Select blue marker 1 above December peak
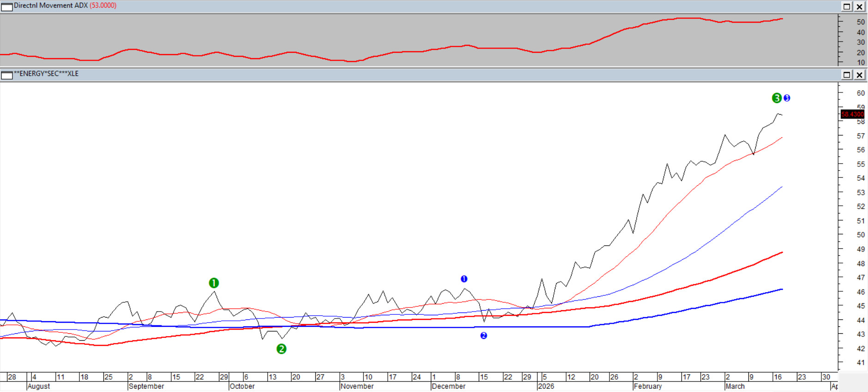Screen dimensions: 868x392 (x=464, y=279)
